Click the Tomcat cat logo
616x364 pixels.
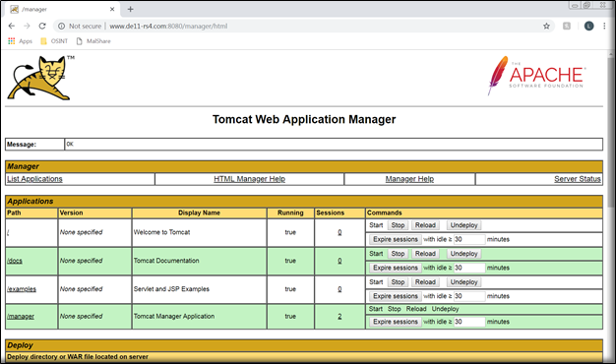pyautogui.click(x=40, y=78)
